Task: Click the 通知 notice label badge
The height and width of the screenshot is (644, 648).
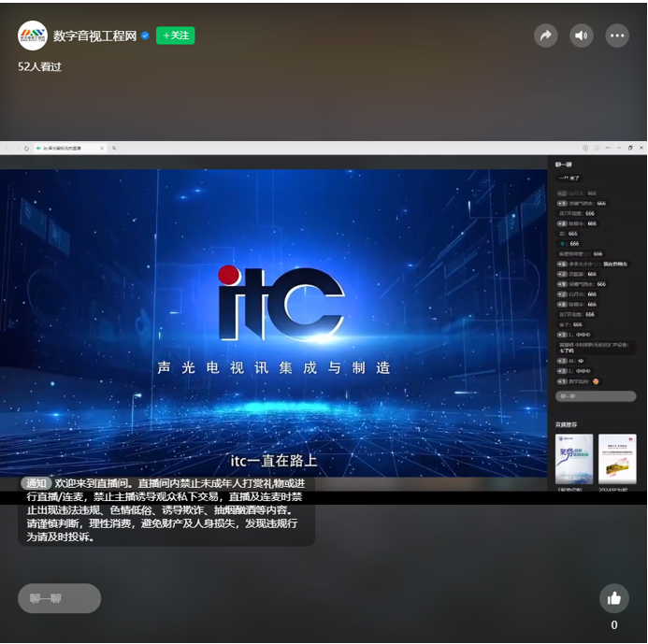Action: pyautogui.click(x=37, y=483)
